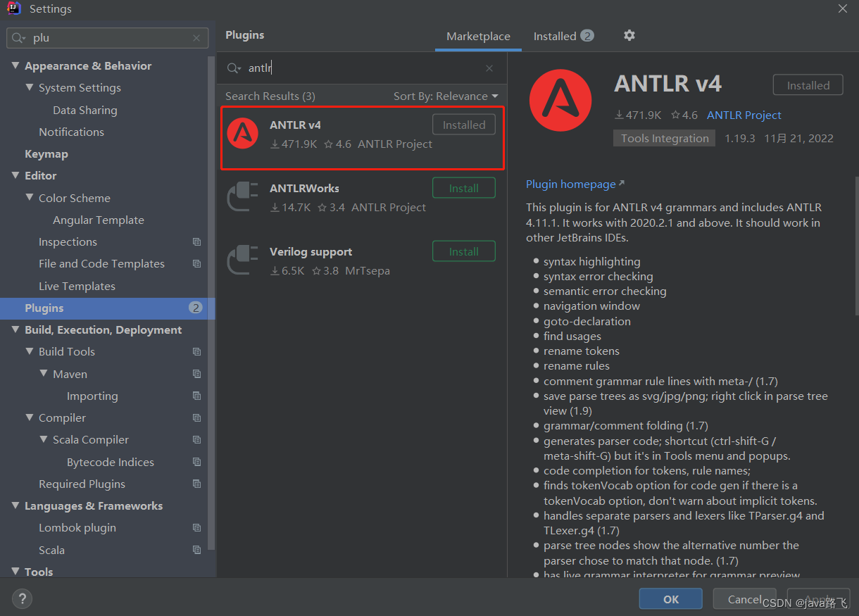Click the Verilog support plug icon

pyautogui.click(x=243, y=260)
